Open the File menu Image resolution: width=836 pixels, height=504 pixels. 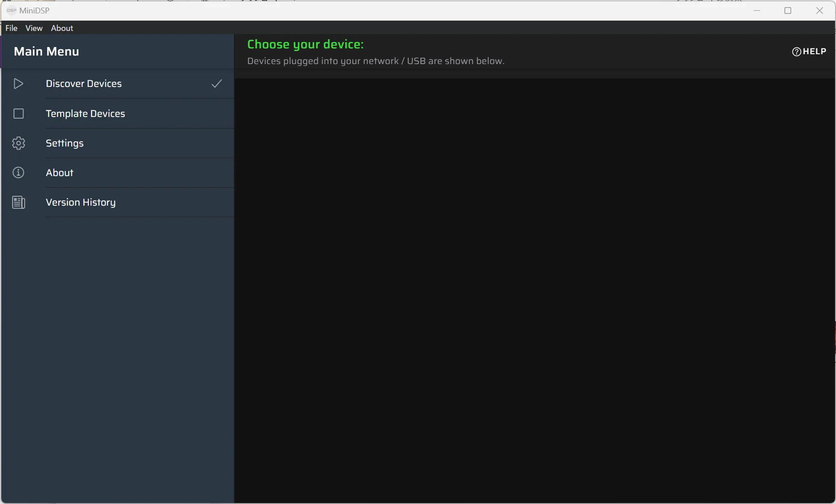tap(11, 28)
